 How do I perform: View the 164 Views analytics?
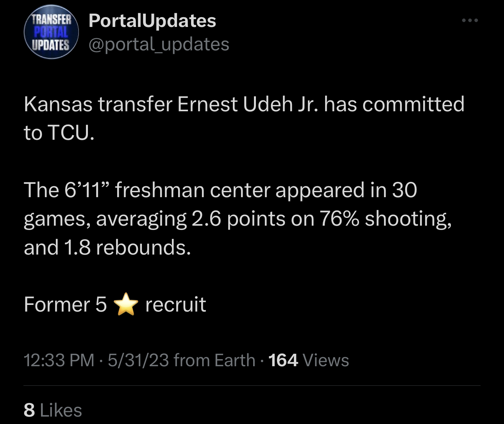(309, 360)
